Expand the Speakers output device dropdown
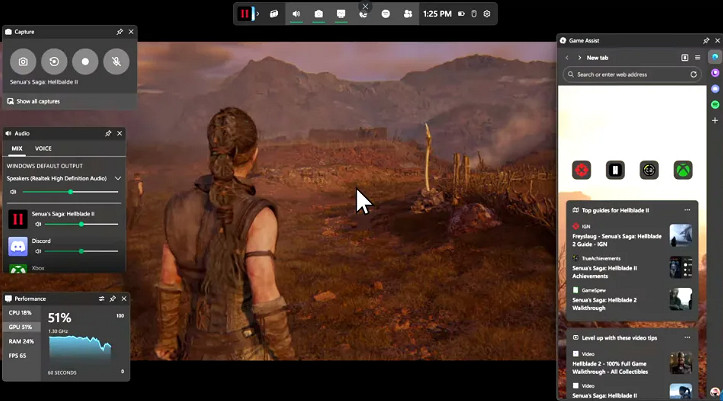Image resolution: width=723 pixels, height=401 pixels. pos(118,178)
